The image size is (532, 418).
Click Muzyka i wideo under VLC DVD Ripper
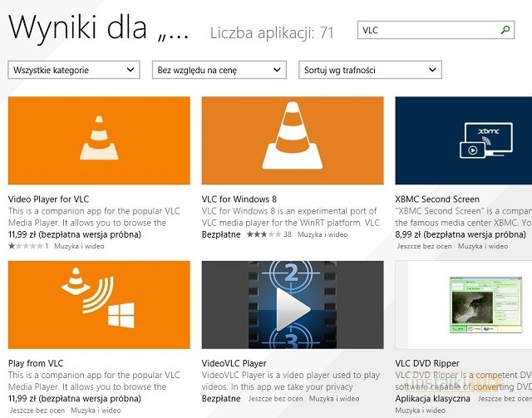pos(421,411)
